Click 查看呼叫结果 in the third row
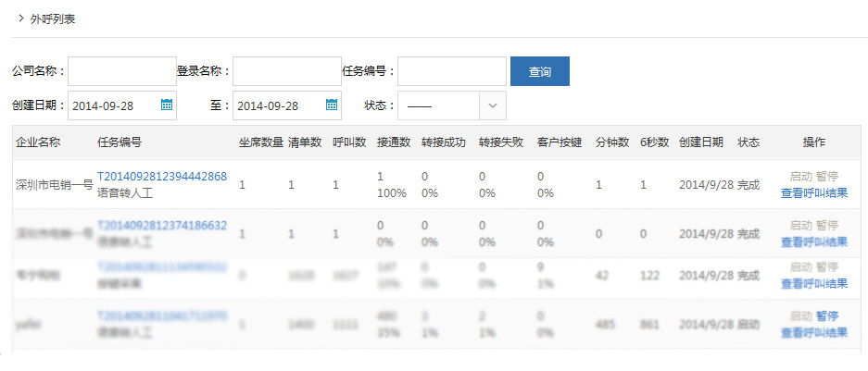This screenshot has height=371, width=868. (813, 283)
